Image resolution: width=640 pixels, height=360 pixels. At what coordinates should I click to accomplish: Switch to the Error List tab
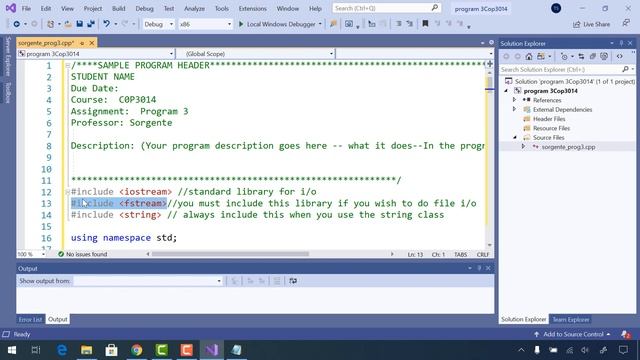(x=30, y=319)
